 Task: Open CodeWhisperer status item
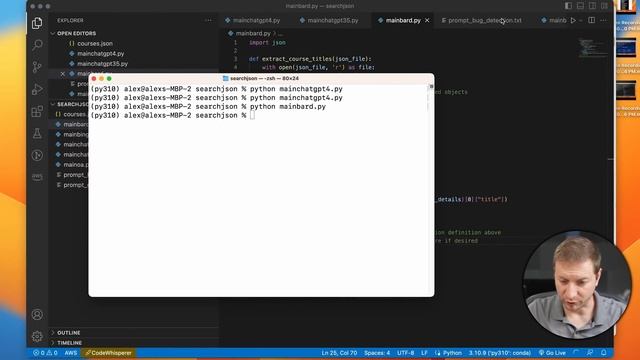tap(109, 353)
